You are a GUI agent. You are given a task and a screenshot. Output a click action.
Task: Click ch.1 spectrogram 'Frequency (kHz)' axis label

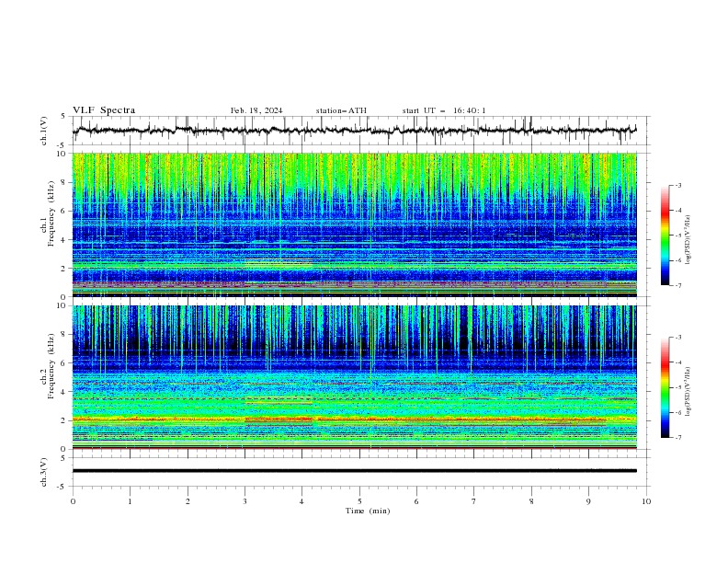click(51, 213)
